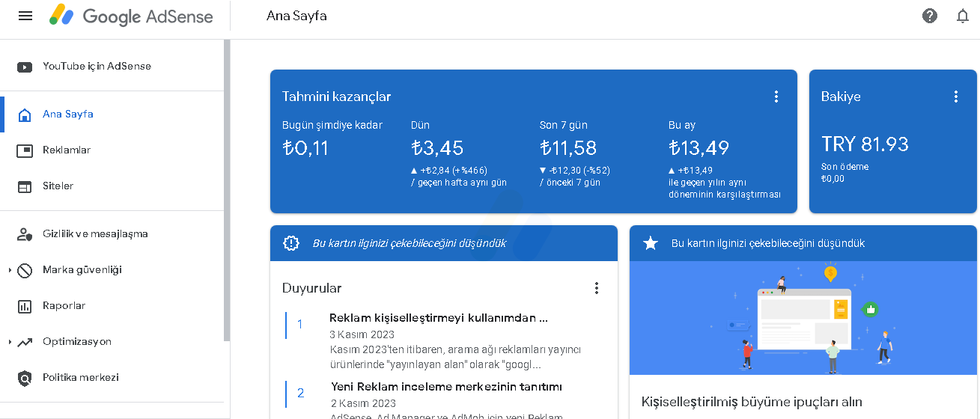Click the Duyurular heading

(312, 288)
